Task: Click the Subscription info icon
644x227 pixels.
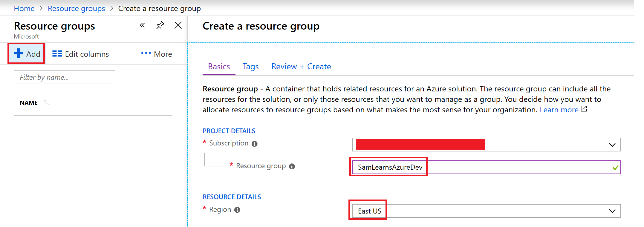Action: pyautogui.click(x=254, y=144)
